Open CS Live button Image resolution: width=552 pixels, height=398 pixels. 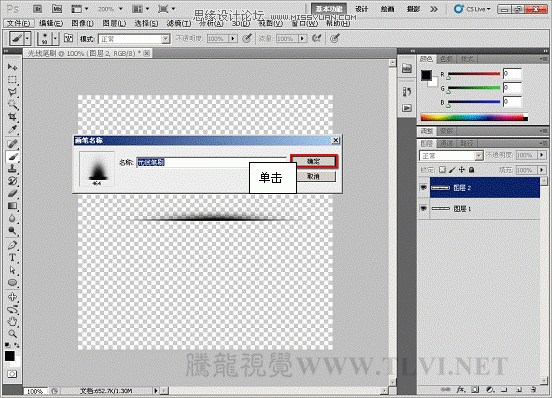pos(472,9)
